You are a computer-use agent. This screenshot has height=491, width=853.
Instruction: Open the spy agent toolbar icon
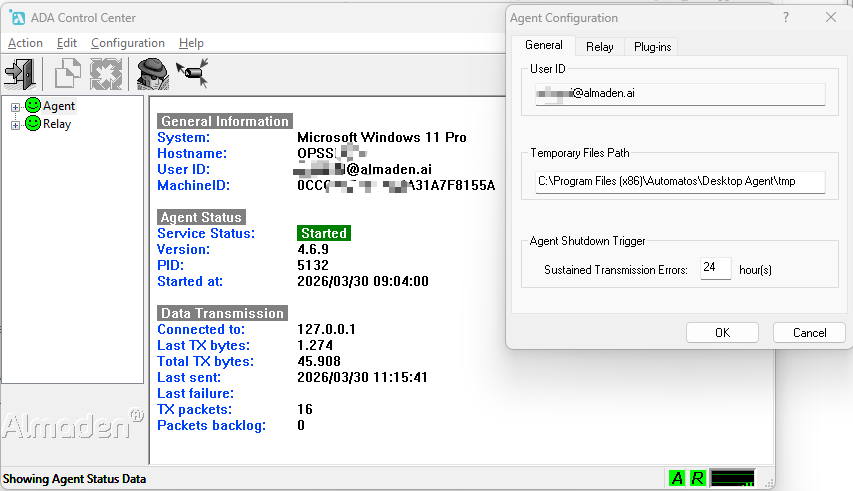(x=152, y=73)
